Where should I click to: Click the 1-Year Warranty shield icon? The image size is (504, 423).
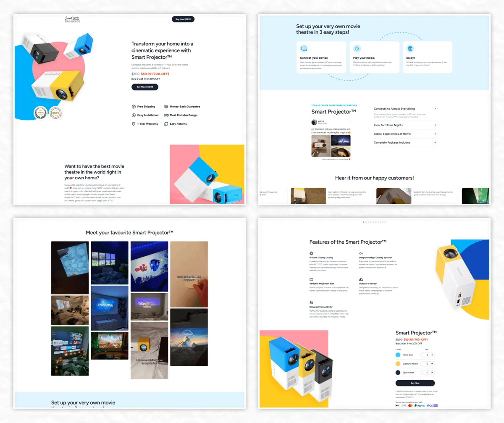[x=134, y=124]
